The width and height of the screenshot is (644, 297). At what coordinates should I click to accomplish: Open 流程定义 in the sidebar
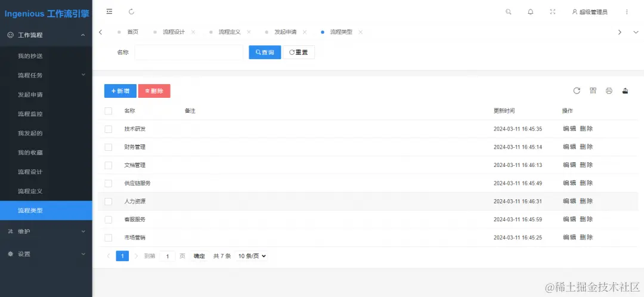click(x=46, y=191)
